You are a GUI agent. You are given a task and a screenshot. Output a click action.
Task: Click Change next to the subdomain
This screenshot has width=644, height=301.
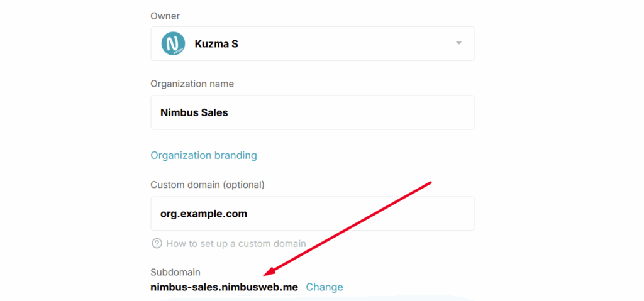click(325, 287)
